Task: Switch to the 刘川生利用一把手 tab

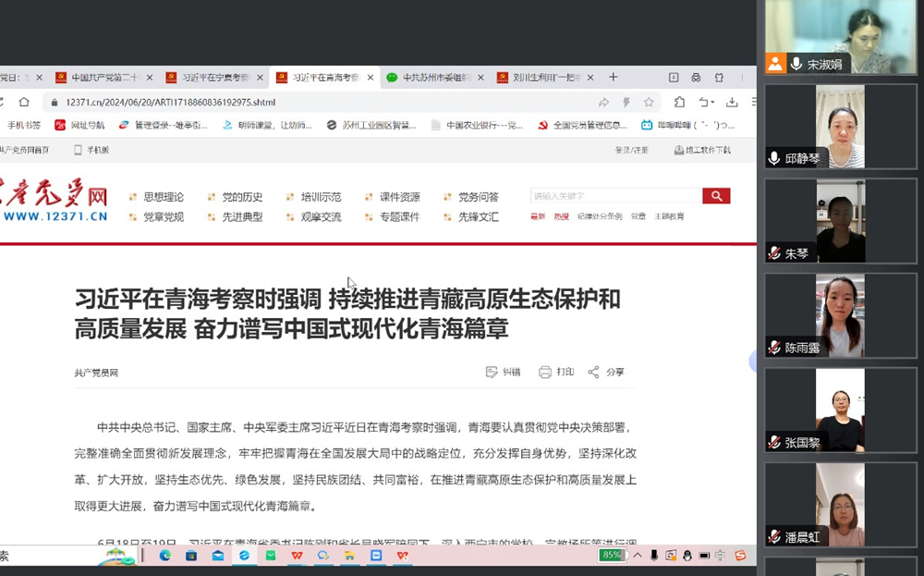Action: pos(546,78)
